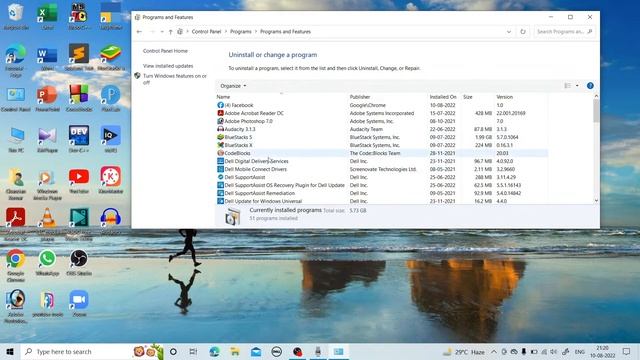
Task: Select Dell Digital Delivery Services entry
Action: click(382, 161)
